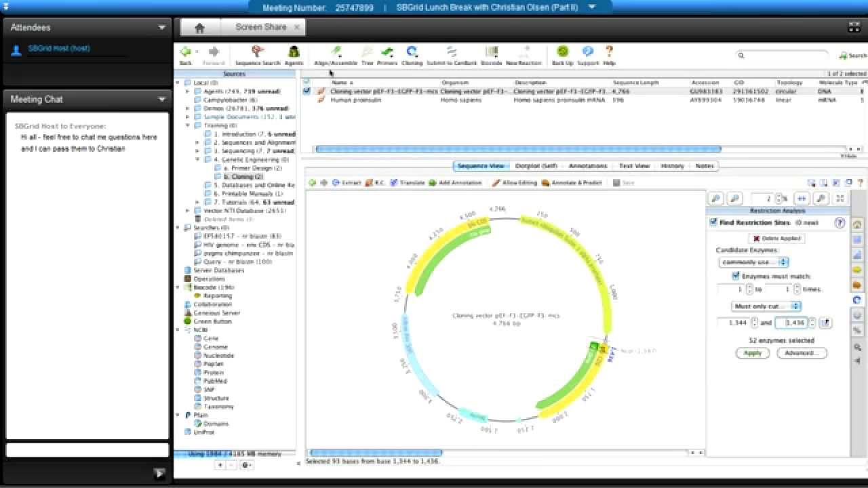Viewport: 868px width, 488px height.
Task: Click the chat message input box
Action: (87, 450)
